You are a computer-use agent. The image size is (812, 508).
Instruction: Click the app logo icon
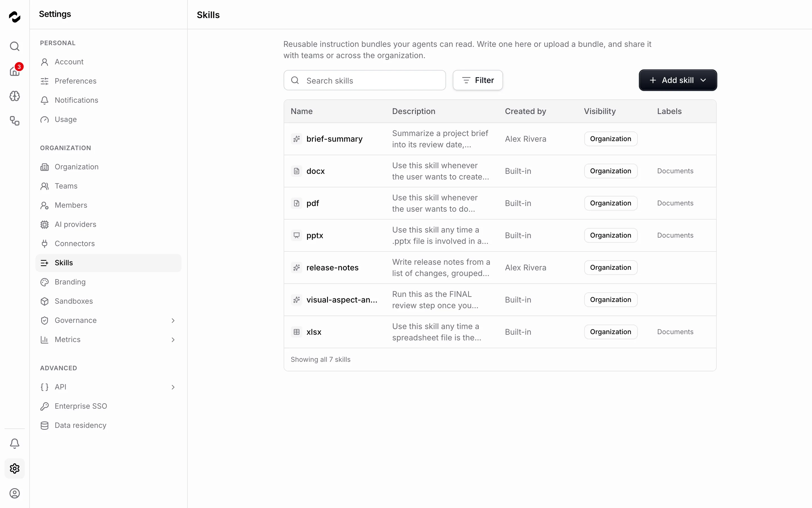point(14,16)
